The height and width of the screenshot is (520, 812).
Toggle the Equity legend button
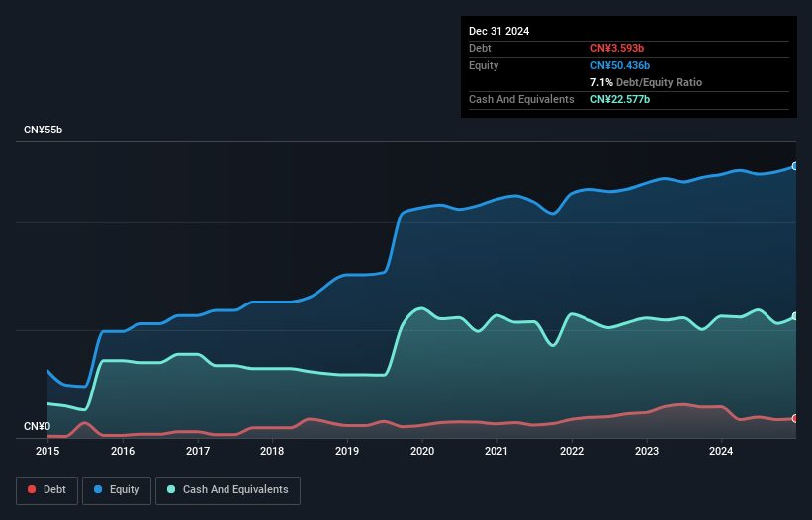117,490
